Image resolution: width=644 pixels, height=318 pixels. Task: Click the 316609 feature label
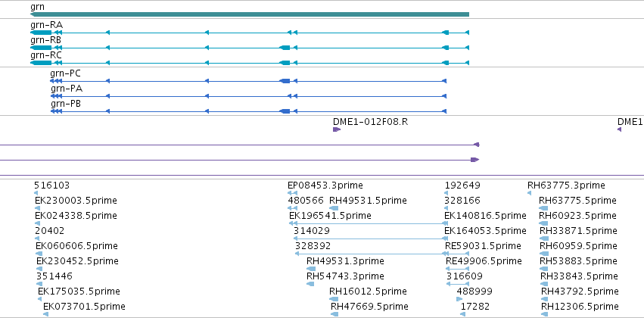[x=465, y=276]
